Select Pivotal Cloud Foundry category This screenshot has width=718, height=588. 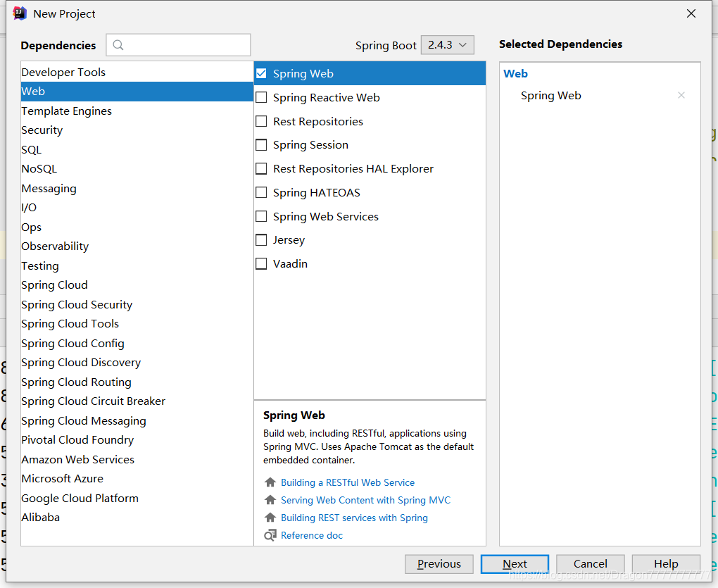coord(137,439)
